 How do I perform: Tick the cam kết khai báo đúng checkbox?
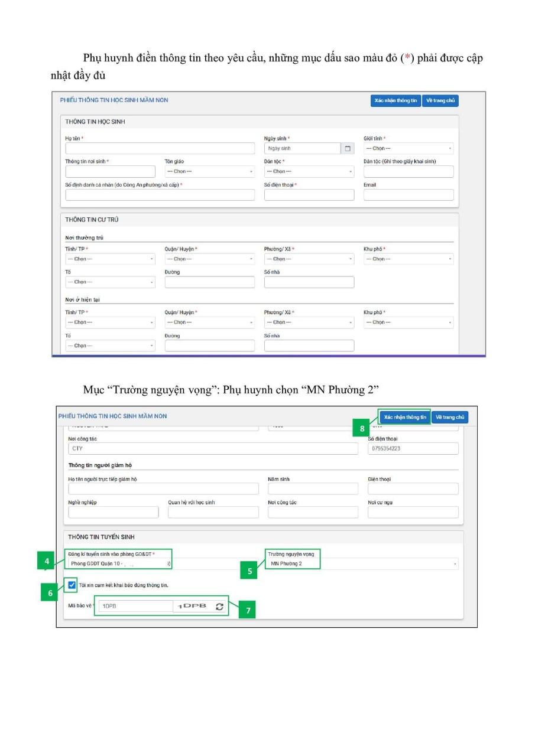(72, 585)
